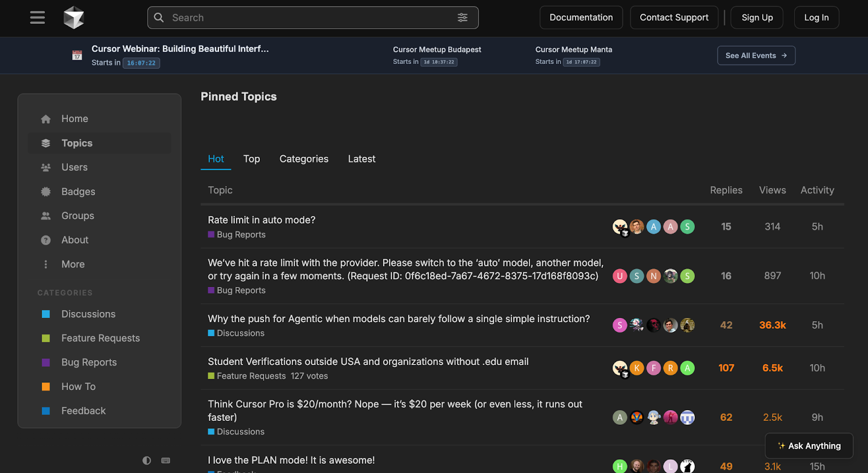Open Cursor Meetup Budapest event
The image size is (868, 473).
437,49
